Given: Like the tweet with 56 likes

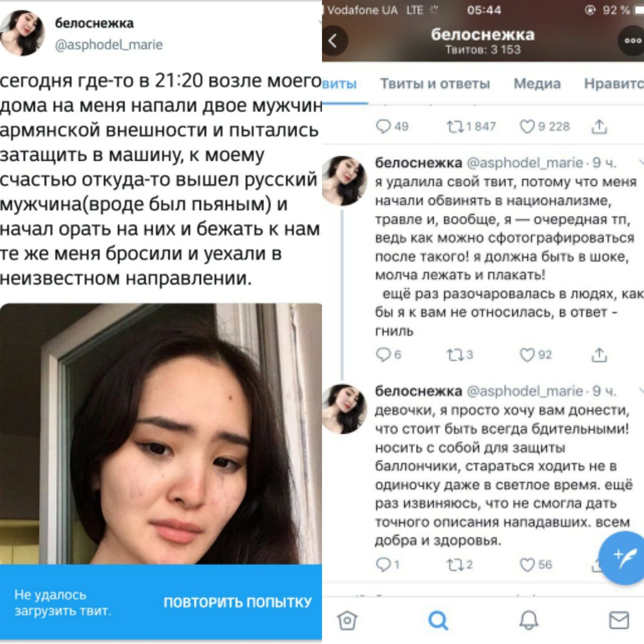Looking at the screenshot, I should tap(527, 565).
